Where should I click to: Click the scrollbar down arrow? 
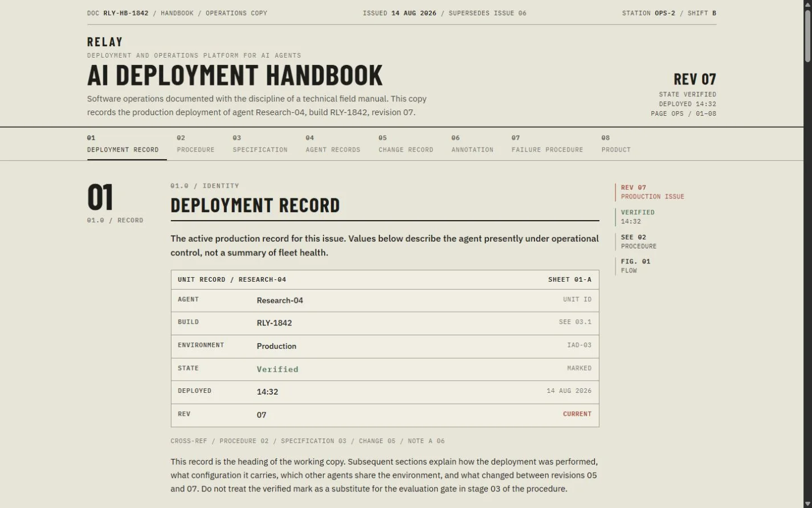(807, 503)
